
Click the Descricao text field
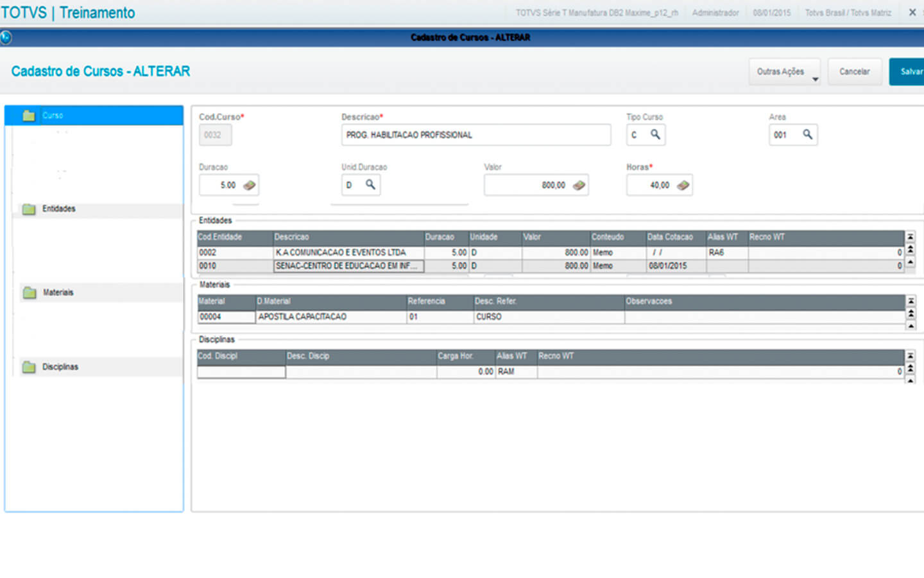[475, 135]
